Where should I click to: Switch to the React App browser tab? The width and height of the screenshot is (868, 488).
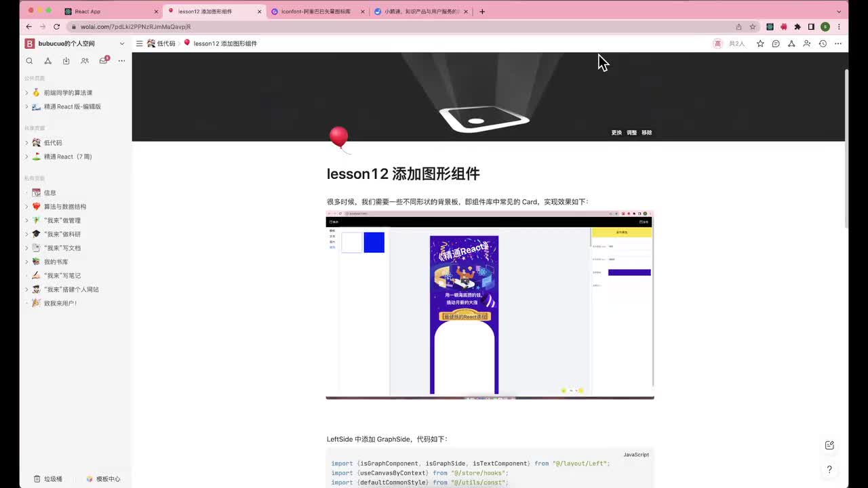(x=112, y=12)
